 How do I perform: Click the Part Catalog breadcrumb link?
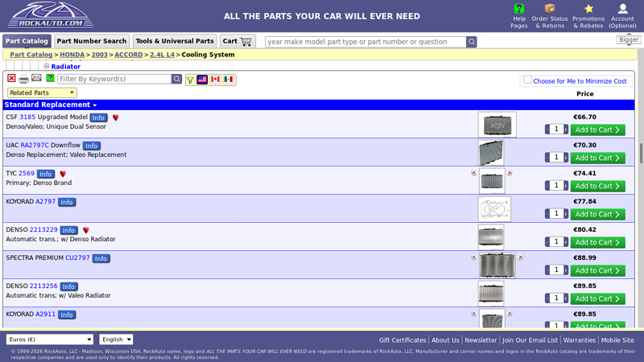pyautogui.click(x=31, y=55)
